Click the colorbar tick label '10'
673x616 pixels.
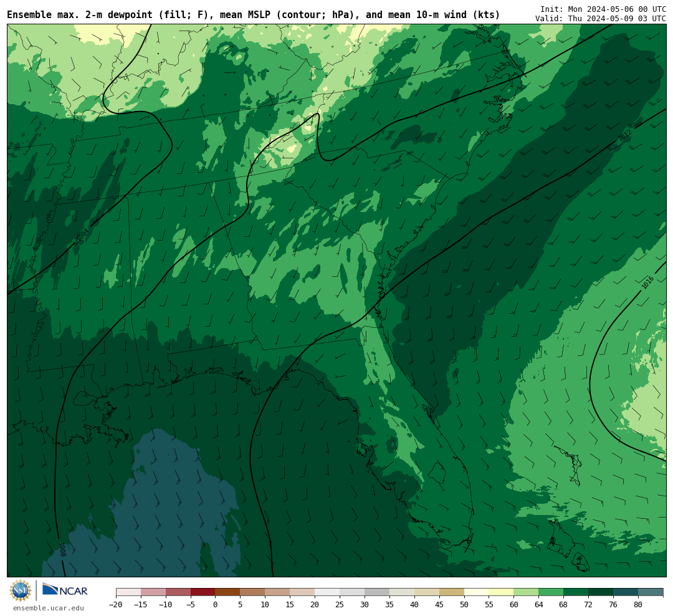click(x=265, y=604)
